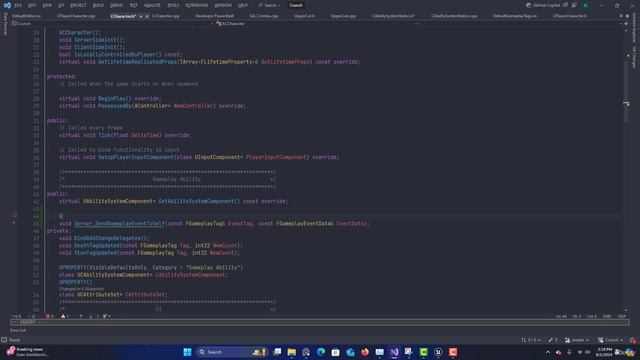Screen dimensions: 640x360
Task: Open the Git Changes side tab
Action: point(634,57)
